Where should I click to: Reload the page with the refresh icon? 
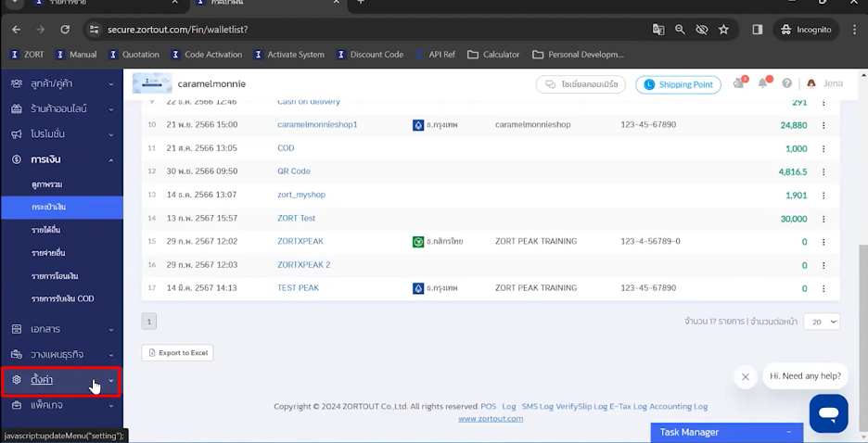65,30
